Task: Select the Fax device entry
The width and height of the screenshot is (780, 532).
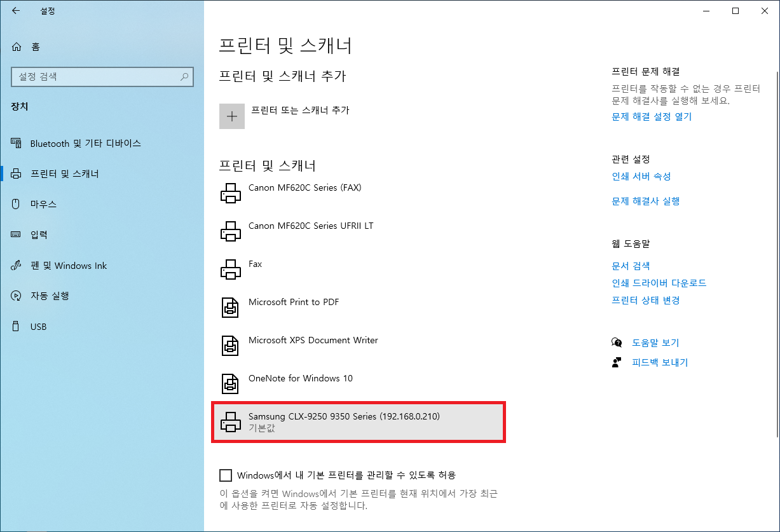Action: coord(359,269)
